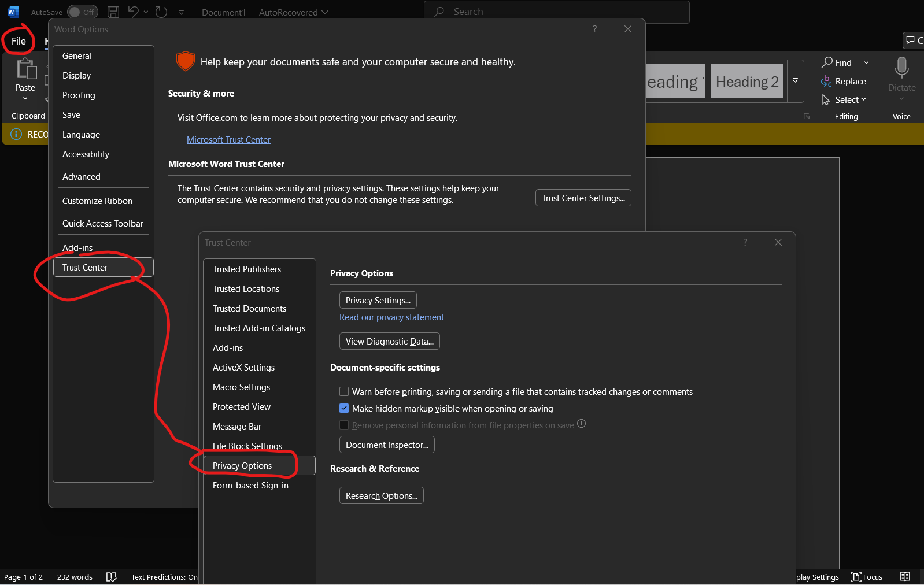
Task: Open Read our privacy statement link
Action: pos(391,317)
